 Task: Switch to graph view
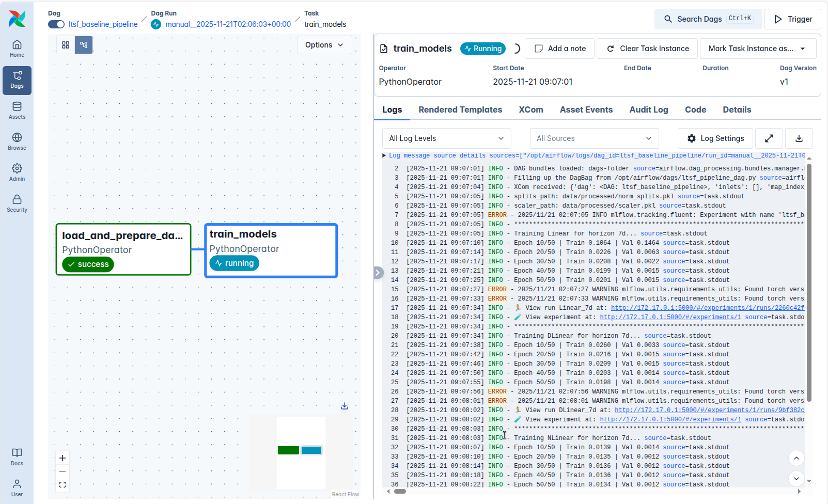[84, 45]
